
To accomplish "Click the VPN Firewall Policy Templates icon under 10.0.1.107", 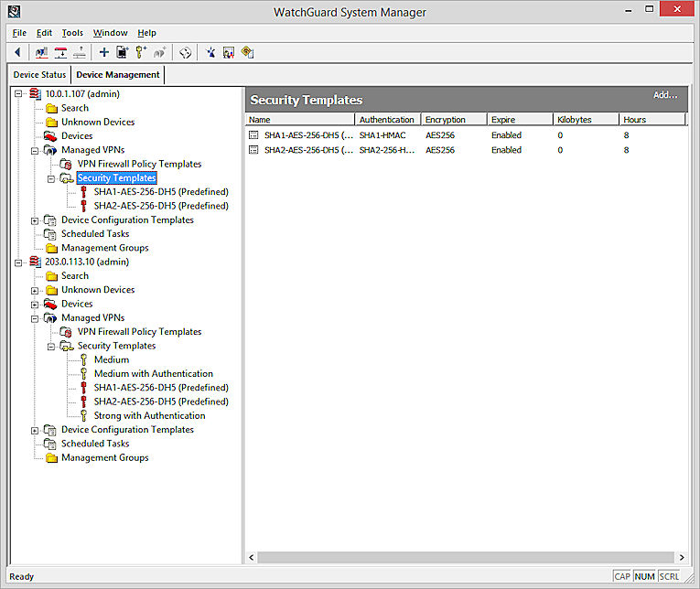I will tap(67, 165).
